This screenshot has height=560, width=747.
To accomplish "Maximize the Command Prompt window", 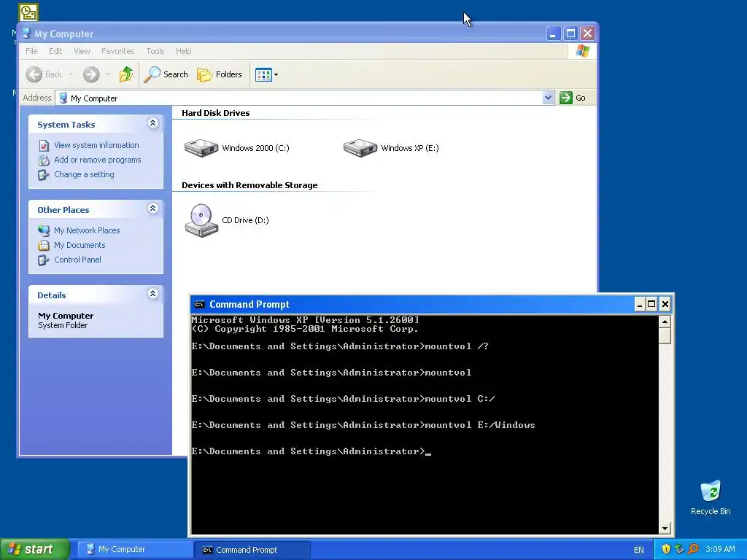I will click(x=651, y=304).
